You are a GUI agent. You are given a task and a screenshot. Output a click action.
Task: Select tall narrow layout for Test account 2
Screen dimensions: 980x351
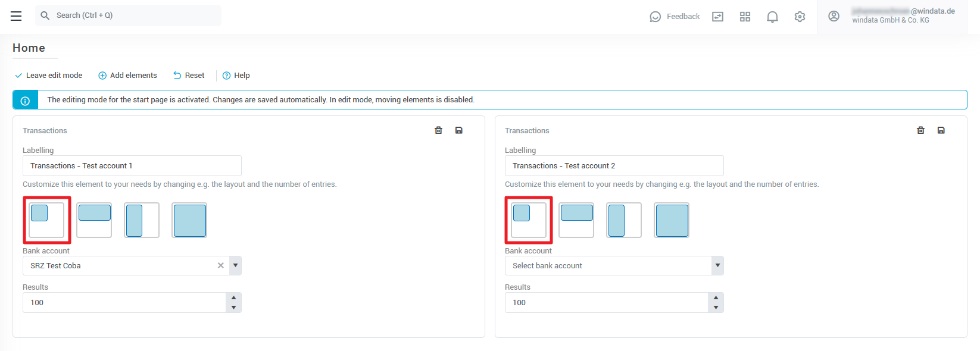[624, 220]
